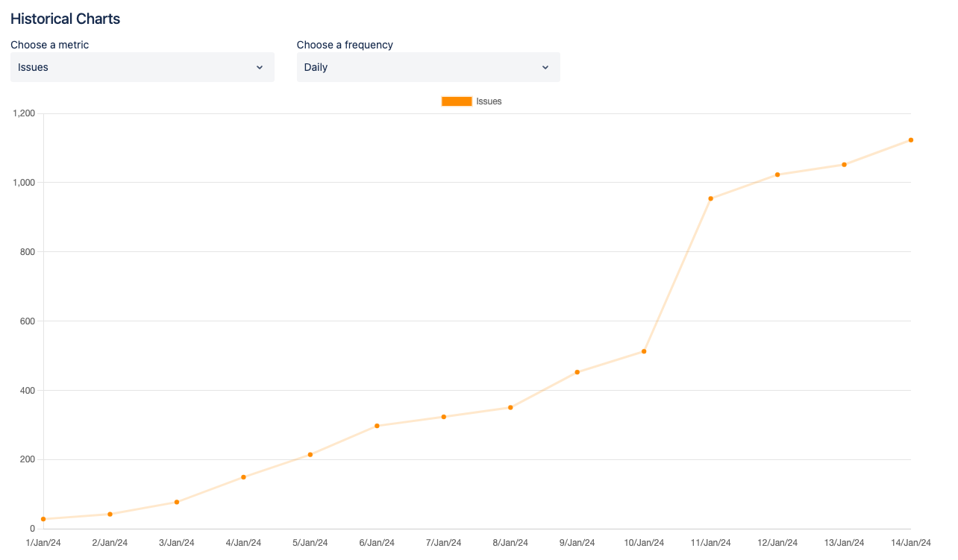
Task: Select the 2/Jan/24 data point
Action: click(110, 514)
